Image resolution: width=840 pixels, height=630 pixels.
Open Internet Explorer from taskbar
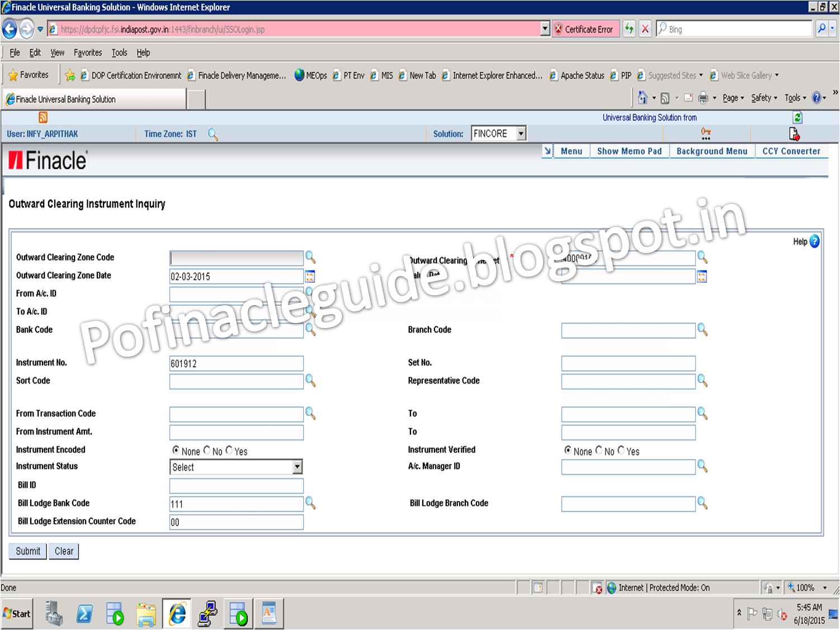pos(177,614)
